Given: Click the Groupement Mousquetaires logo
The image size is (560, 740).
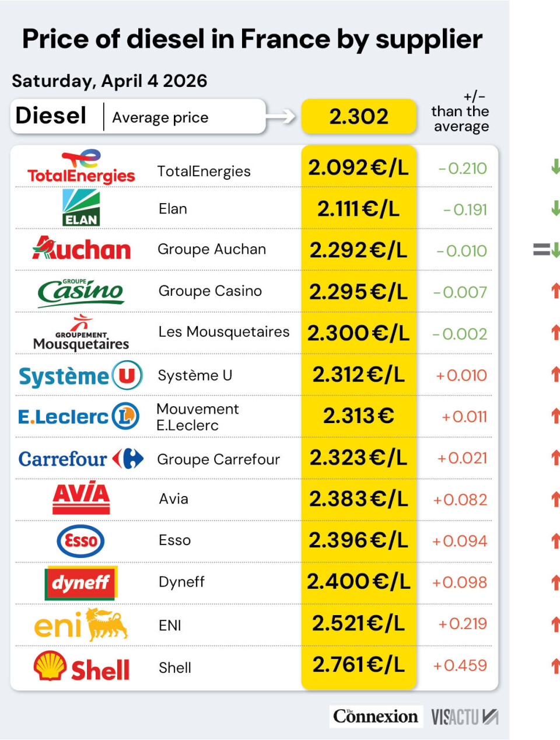Looking at the screenshot, I should coord(81,334).
